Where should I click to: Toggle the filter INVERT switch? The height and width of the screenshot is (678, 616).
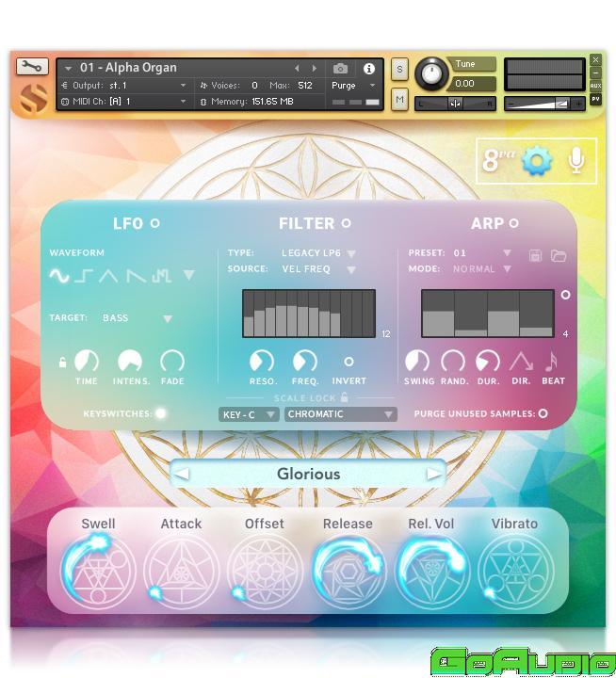click(x=349, y=362)
